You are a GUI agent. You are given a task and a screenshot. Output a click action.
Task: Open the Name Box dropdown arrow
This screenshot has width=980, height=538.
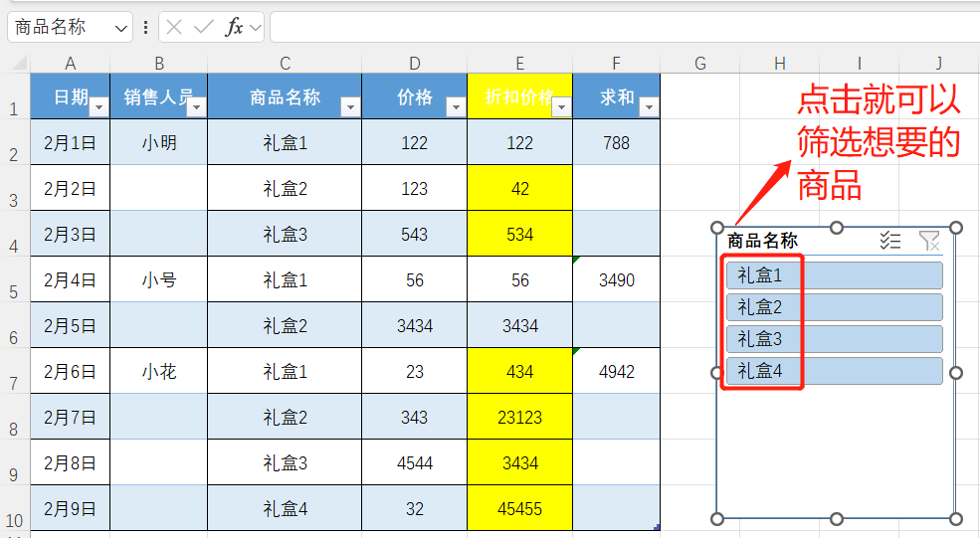(120, 28)
